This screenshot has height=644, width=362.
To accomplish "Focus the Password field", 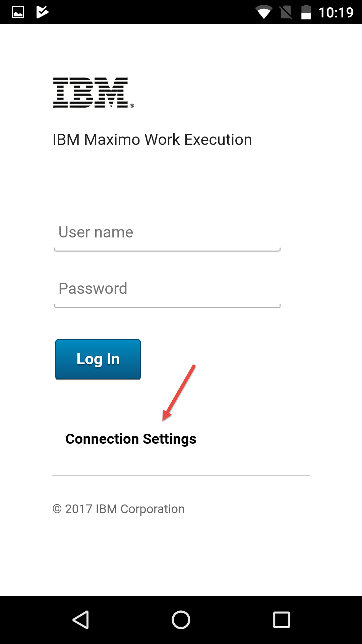I will tap(167, 289).
